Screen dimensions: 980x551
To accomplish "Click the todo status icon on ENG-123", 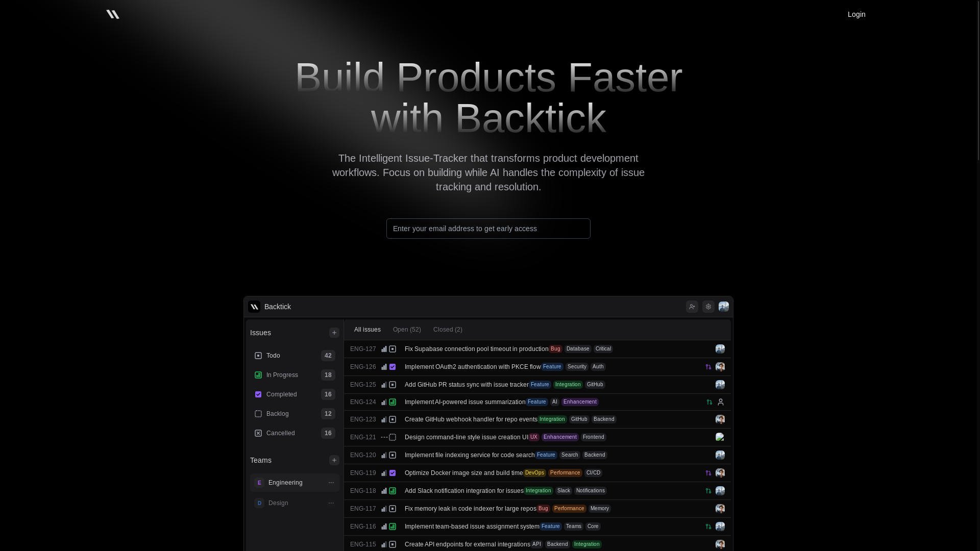I will point(393,419).
